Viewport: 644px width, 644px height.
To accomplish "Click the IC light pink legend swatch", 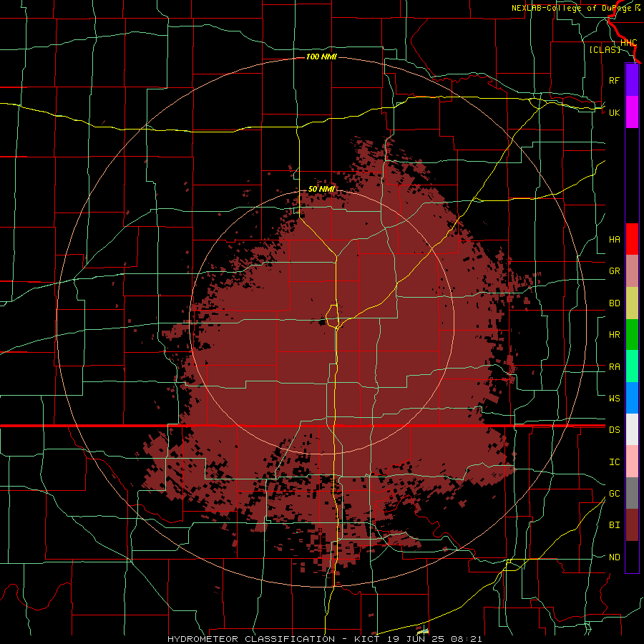I will point(632,462).
